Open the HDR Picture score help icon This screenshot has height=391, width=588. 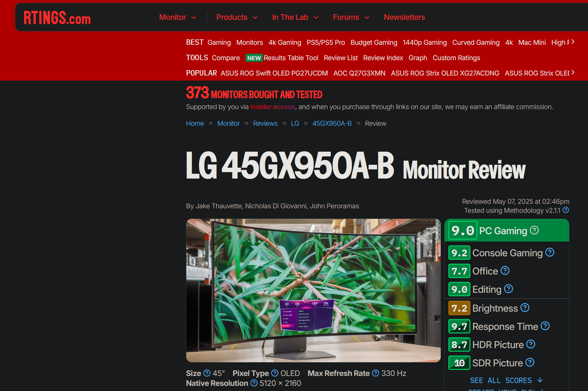[x=531, y=344]
